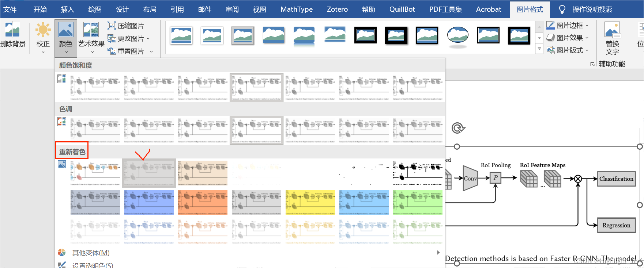This screenshot has height=268, width=644.
Task: Expand 图片效果 dropdown arrow
Action: coord(587,38)
